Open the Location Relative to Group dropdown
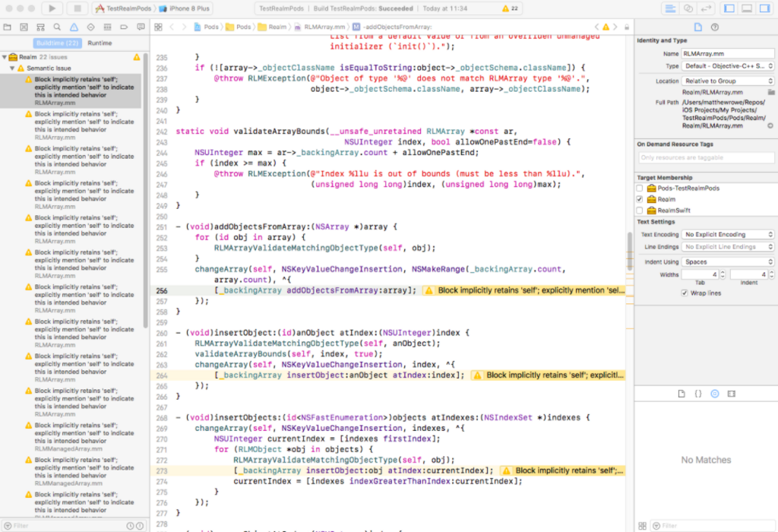This screenshot has height=532, width=778. pyautogui.click(x=728, y=81)
